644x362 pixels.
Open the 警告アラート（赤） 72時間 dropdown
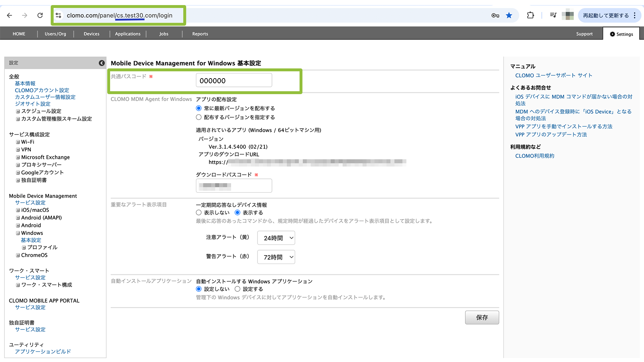click(x=276, y=257)
